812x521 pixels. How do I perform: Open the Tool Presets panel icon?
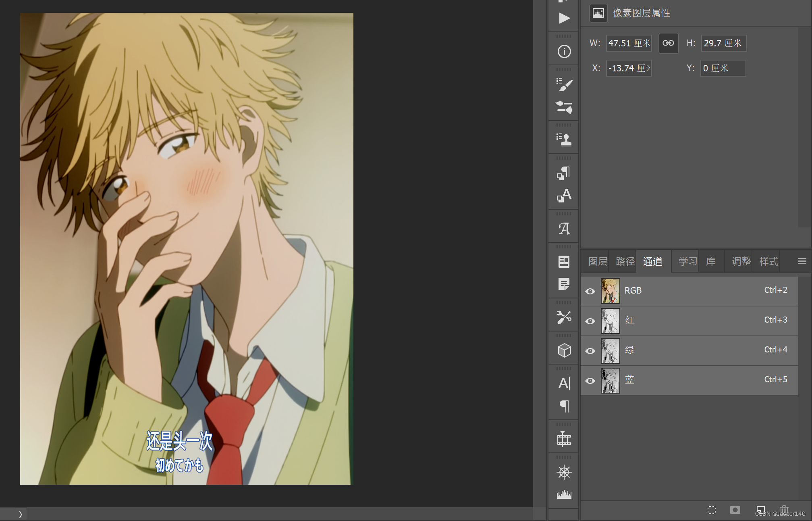(564, 317)
